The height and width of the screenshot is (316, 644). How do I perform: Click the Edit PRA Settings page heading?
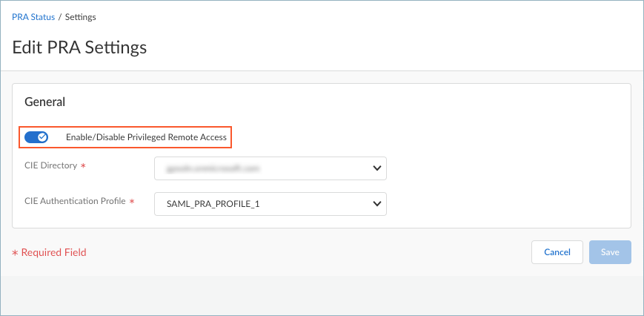tap(79, 47)
